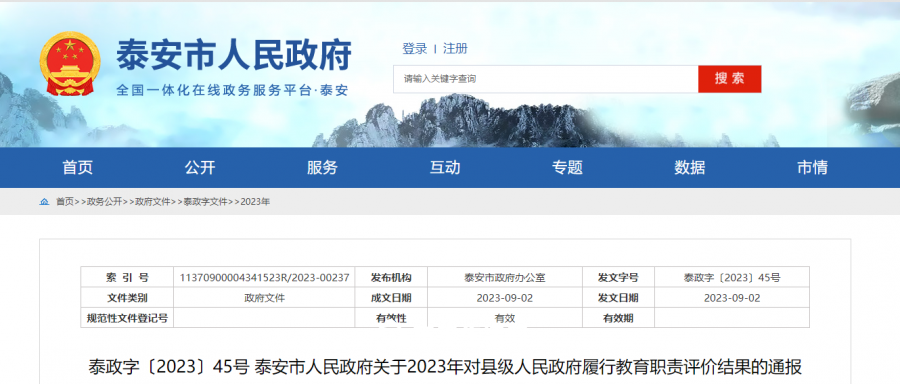Image resolution: width=900 pixels, height=384 pixels.
Task: Open the 服务 navigation tab
Action: click(x=322, y=168)
